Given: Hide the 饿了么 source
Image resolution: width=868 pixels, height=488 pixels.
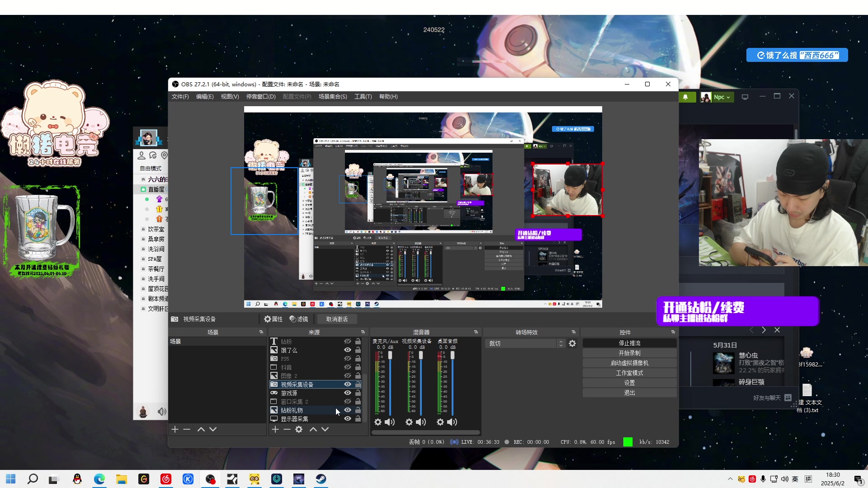Looking at the screenshot, I should click(x=348, y=350).
